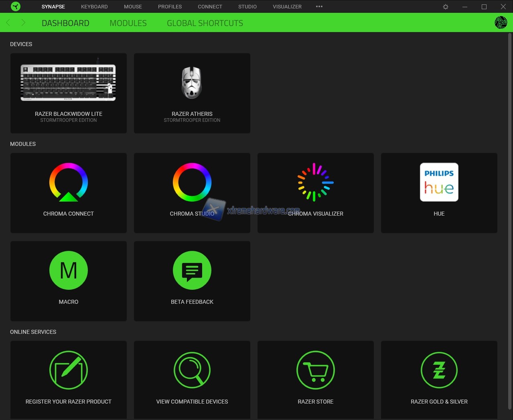Open the Macro module icon
Image resolution: width=513 pixels, height=420 pixels.
coord(69,271)
